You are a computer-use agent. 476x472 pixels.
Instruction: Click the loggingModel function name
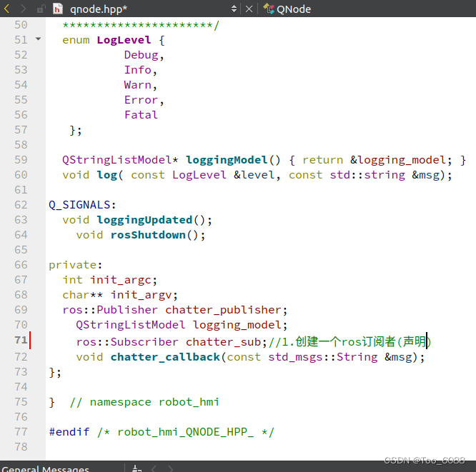coord(227,160)
